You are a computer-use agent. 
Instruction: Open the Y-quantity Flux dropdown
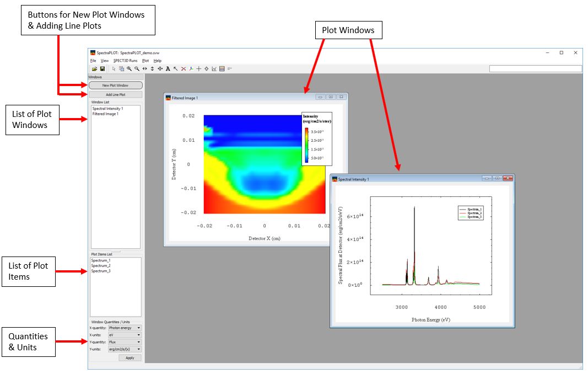click(x=125, y=342)
